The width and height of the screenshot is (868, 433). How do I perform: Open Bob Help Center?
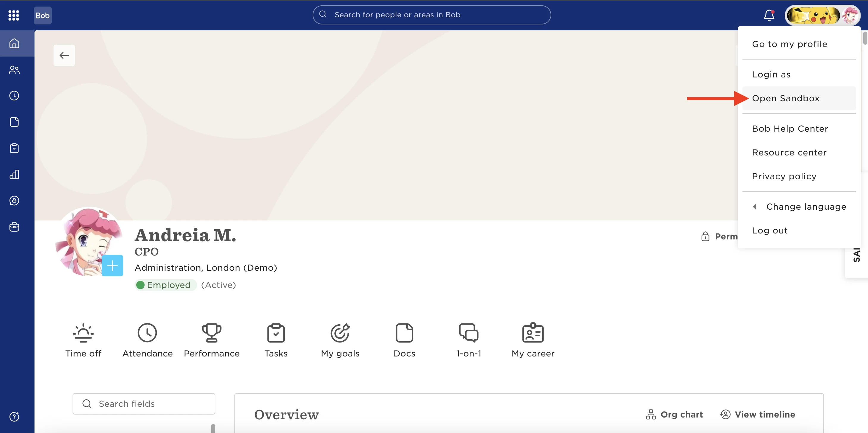pos(799,128)
